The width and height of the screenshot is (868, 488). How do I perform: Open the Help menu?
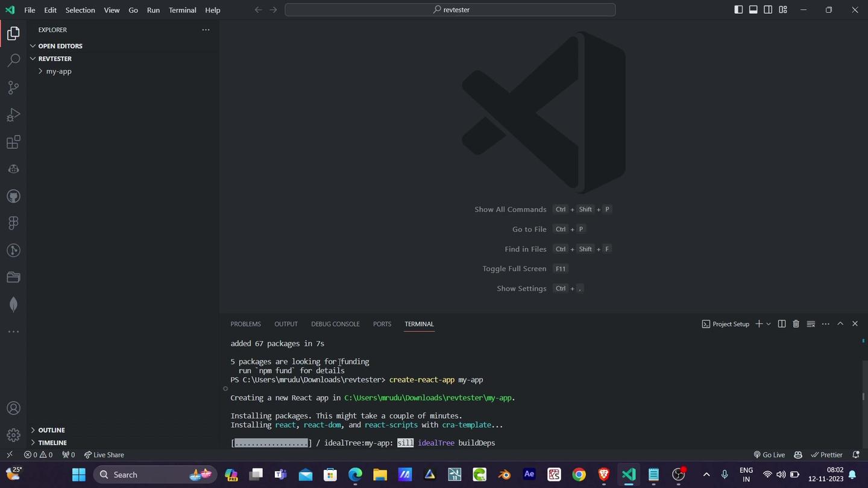pos(212,10)
